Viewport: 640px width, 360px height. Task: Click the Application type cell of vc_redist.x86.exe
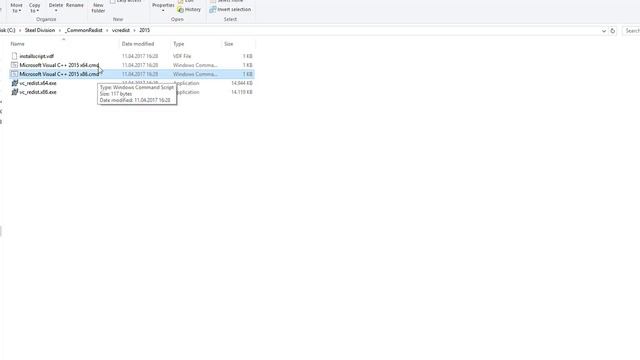(x=188, y=92)
